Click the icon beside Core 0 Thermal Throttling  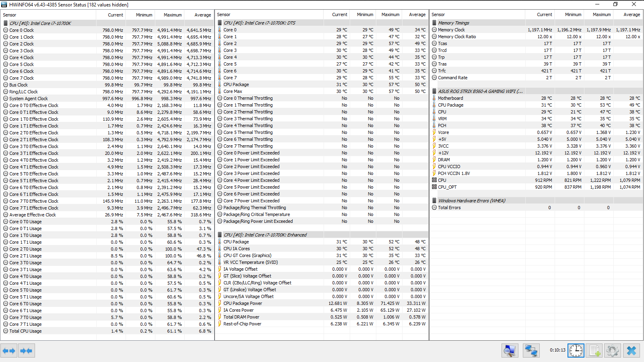tap(220, 98)
